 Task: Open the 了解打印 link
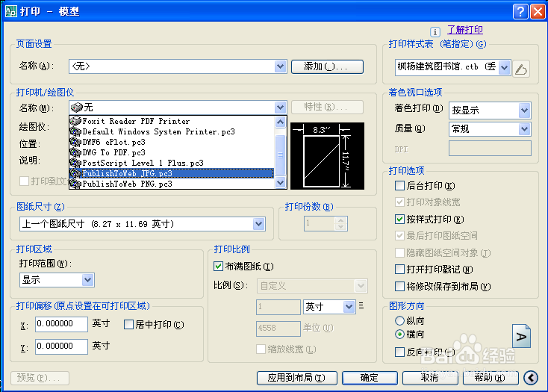pos(465,30)
